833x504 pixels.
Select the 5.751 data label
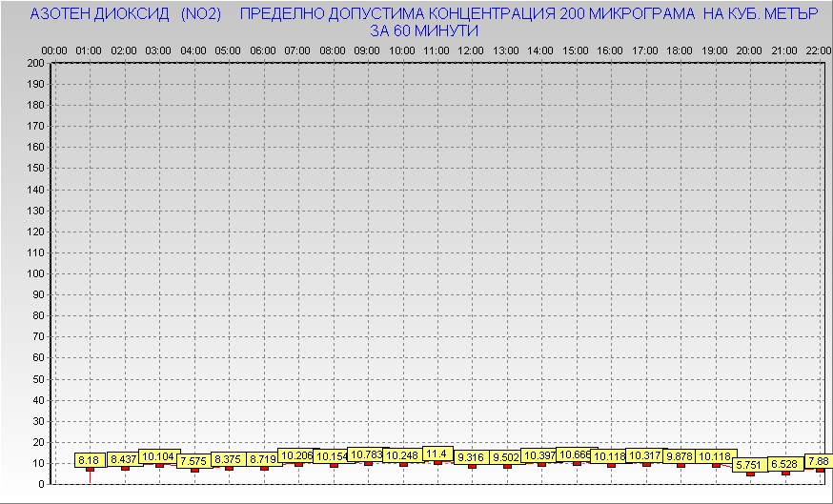click(749, 464)
